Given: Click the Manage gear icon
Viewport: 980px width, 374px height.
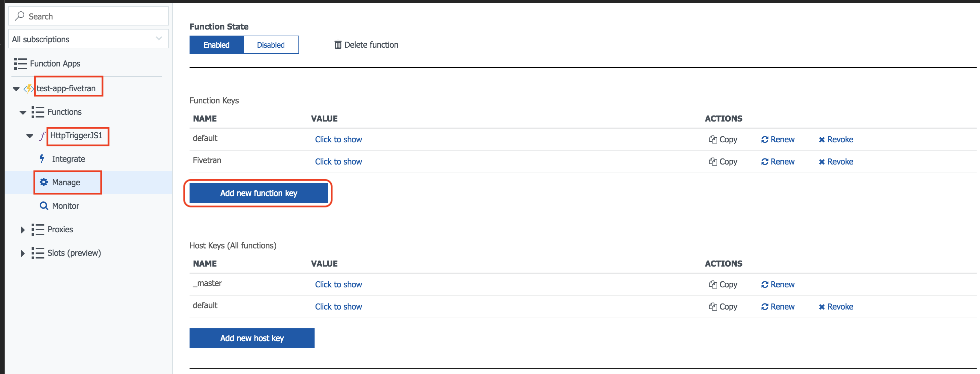Looking at the screenshot, I should click(44, 182).
